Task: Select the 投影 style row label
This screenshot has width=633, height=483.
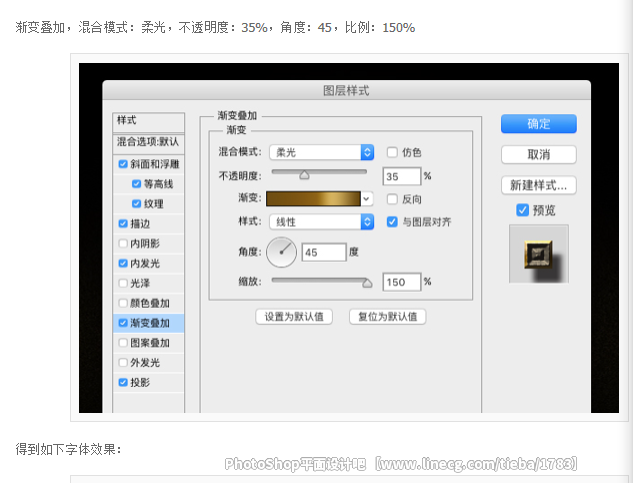Action: (x=140, y=382)
